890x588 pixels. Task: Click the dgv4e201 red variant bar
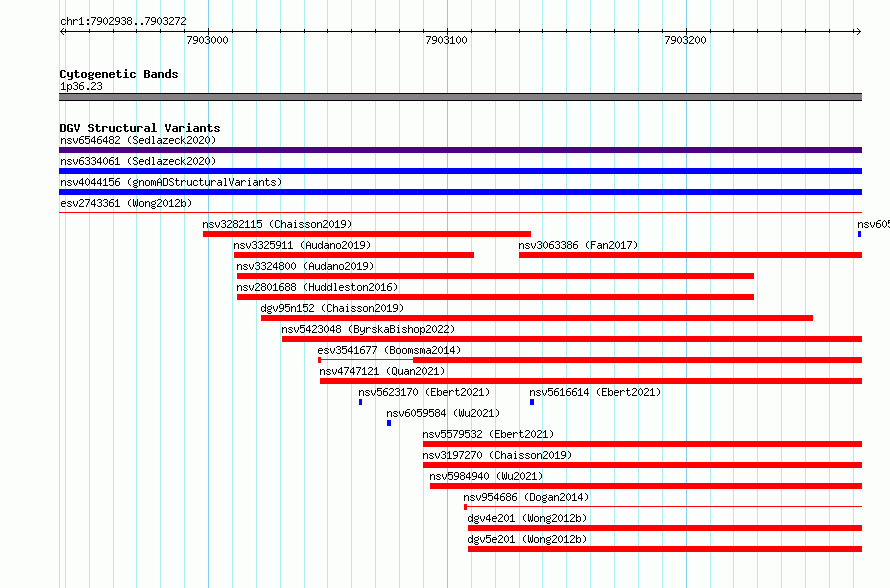tap(665, 528)
